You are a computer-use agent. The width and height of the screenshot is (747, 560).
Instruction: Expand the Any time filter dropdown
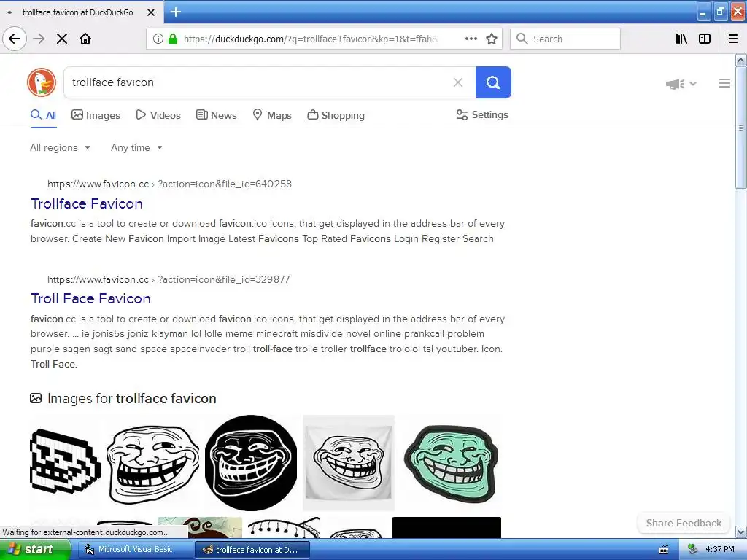point(136,147)
